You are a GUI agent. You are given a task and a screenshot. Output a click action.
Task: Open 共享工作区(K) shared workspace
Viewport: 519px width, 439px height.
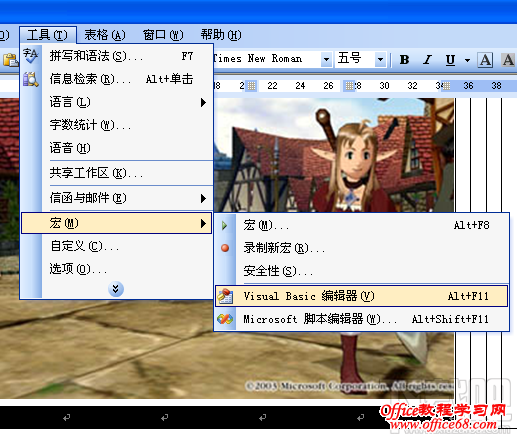[x=117, y=173]
